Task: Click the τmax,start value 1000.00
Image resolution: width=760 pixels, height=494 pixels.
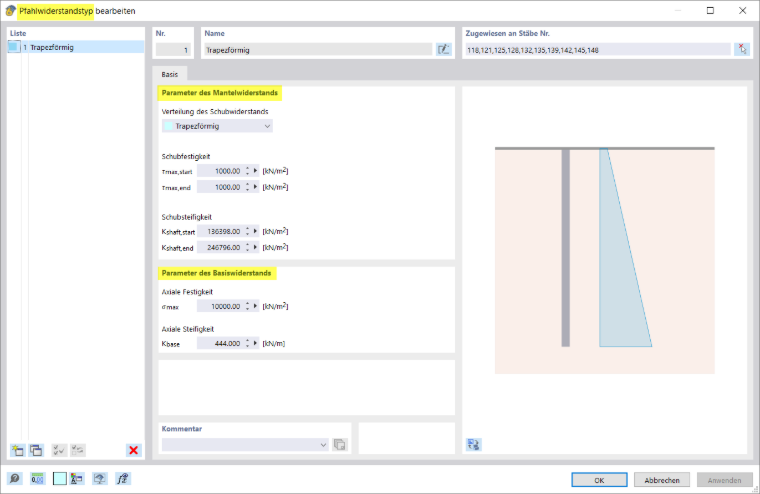Action: pos(220,171)
